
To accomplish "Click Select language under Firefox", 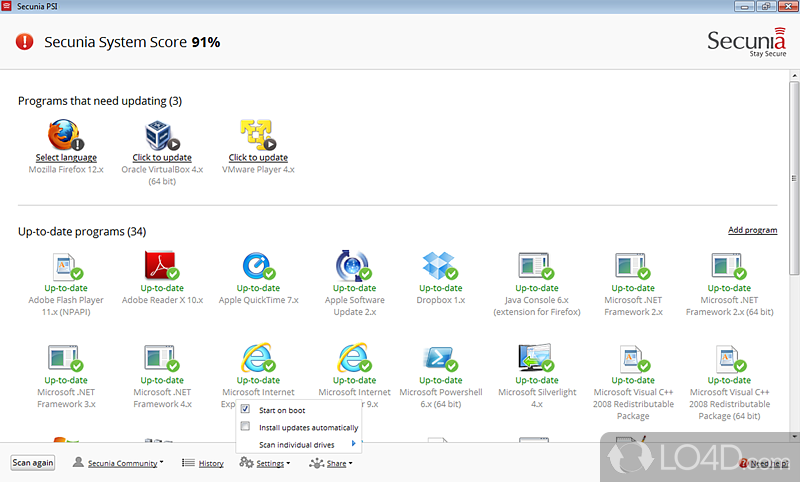I will coord(66,157).
